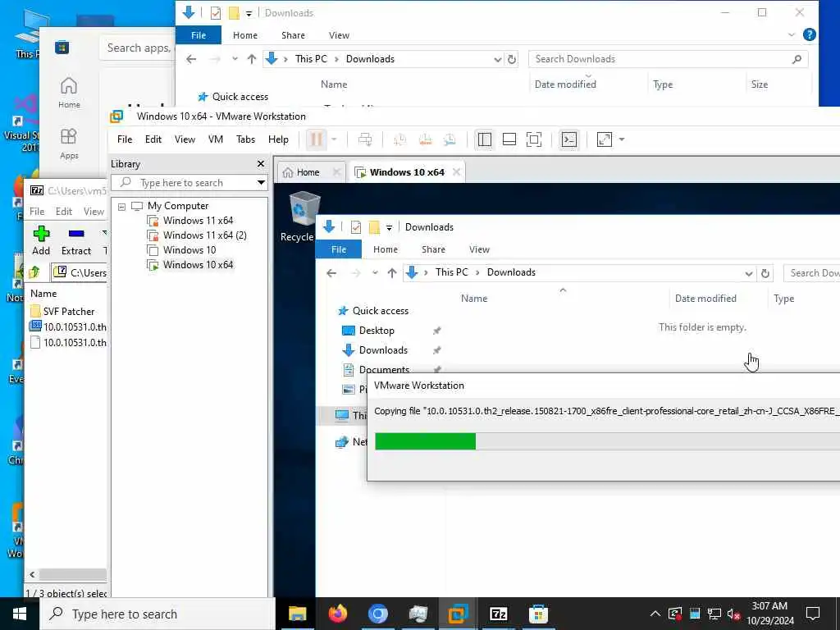Open Share tab in guest Downloads explorer
This screenshot has height=630, width=840.
(x=433, y=249)
